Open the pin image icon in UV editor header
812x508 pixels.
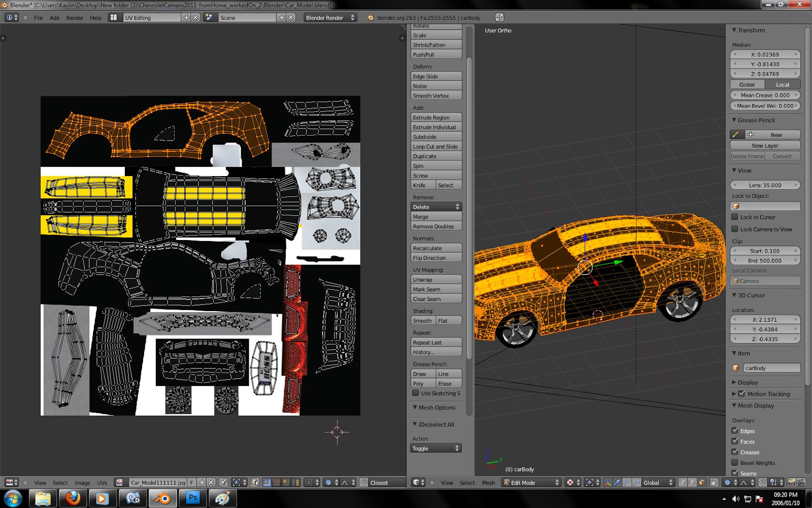[x=224, y=482]
